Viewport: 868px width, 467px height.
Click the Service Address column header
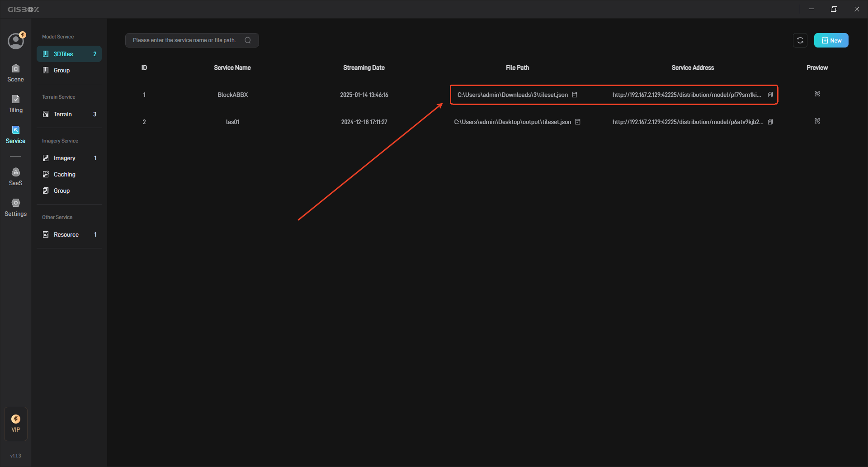click(x=693, y=67)
